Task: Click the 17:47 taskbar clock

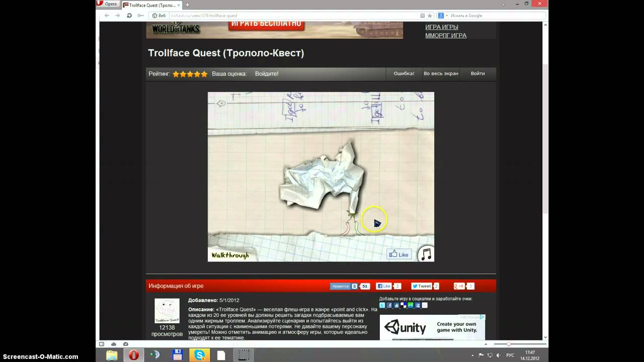Action: [x=530, y=352]
